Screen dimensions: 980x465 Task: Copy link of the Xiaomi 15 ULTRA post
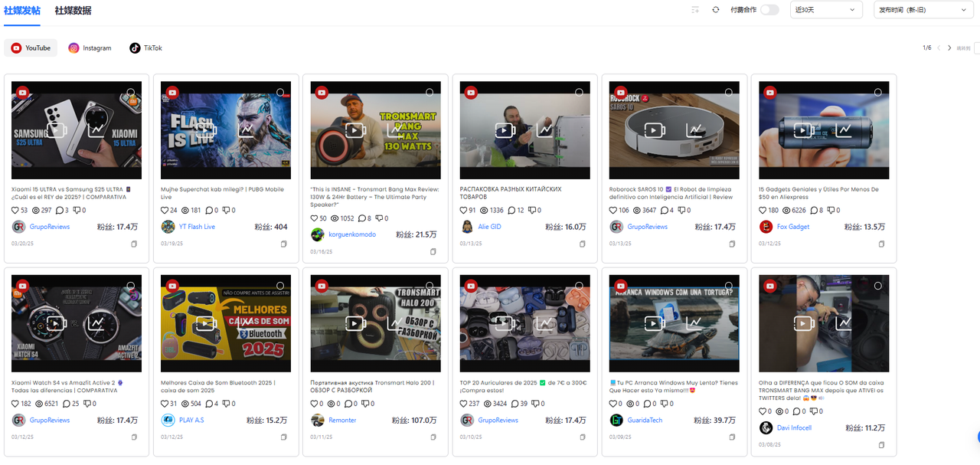(x=134, y=244)
